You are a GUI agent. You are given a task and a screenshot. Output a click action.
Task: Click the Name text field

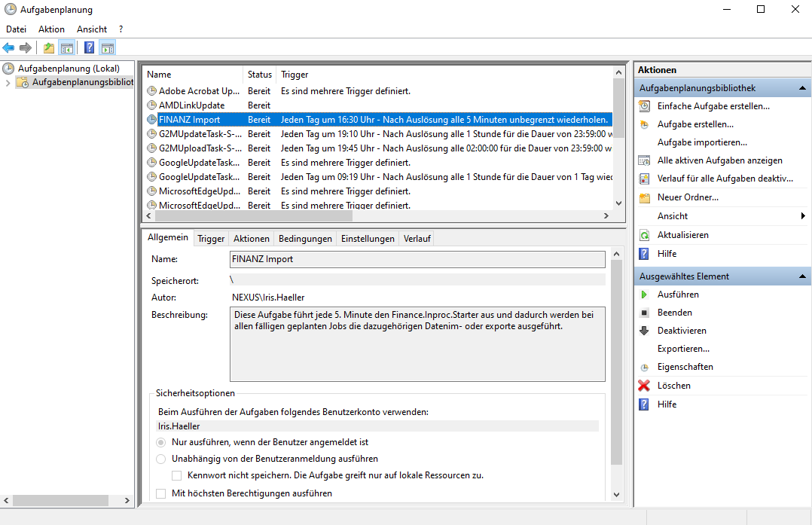(x=417, y=259)
